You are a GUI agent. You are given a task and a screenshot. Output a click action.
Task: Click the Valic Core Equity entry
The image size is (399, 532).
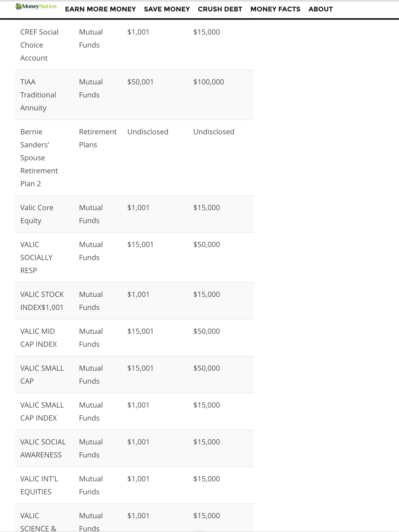(37, 214)
